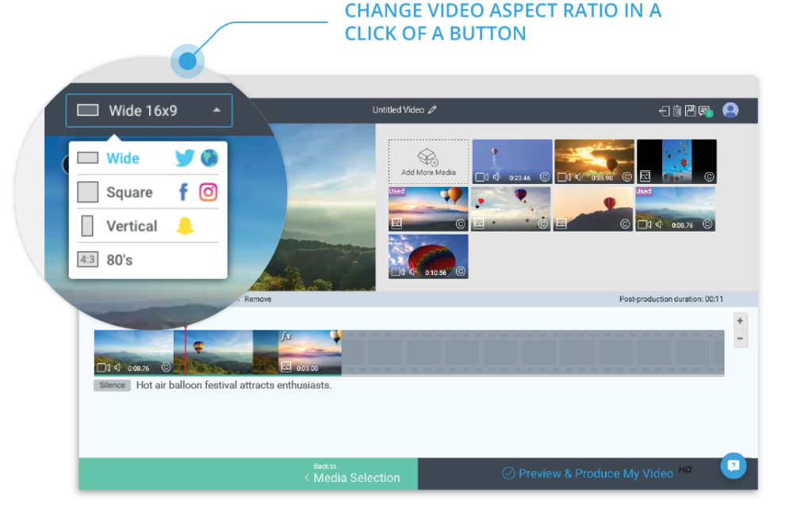This screenshot has width=812, height=505.
Task: Click the exit arrow icon in header
Action: 664,111
